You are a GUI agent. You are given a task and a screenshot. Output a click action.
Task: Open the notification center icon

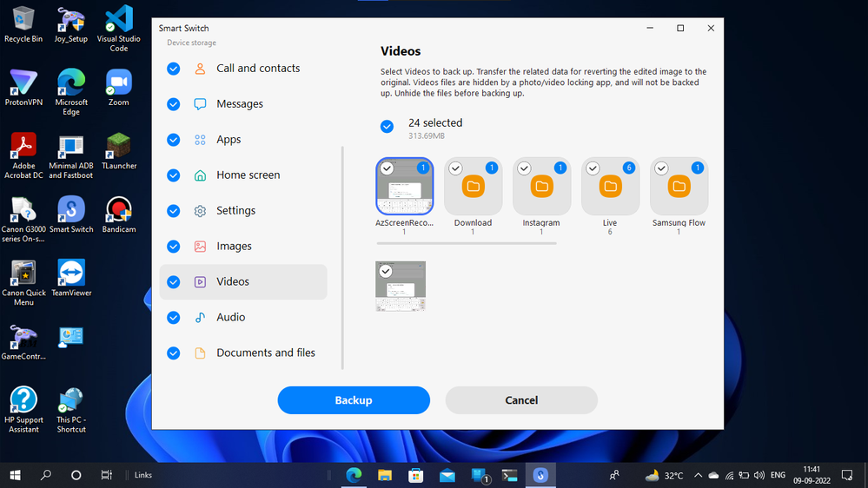(847, 475)
